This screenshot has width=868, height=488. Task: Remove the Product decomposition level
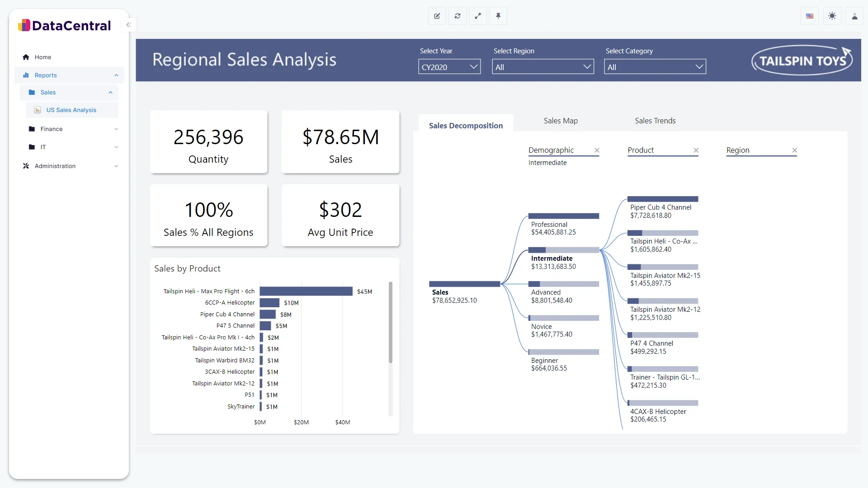coord(696,150)
